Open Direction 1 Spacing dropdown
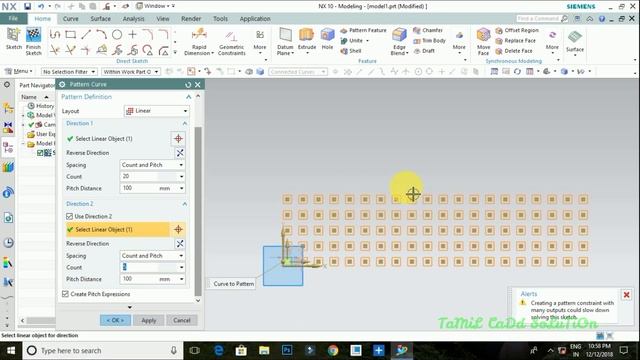 pyautogui.click(x=152, y=165)
